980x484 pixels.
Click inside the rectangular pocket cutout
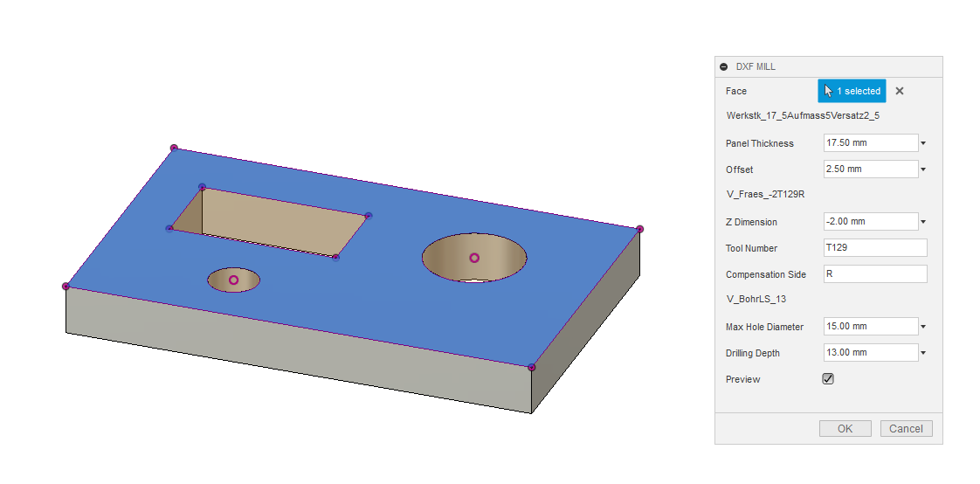(x=280, y=224)
